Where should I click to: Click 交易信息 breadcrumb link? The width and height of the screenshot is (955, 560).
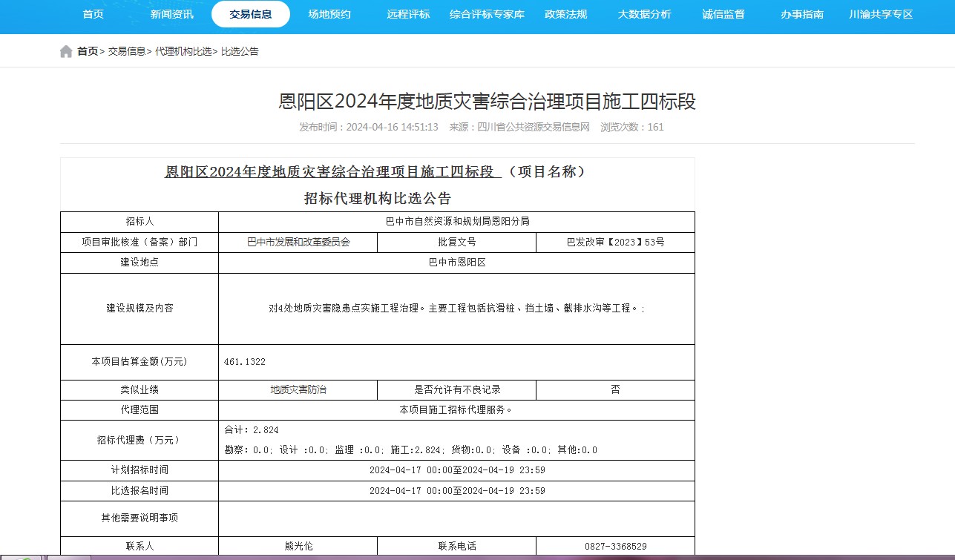point(127,52)
